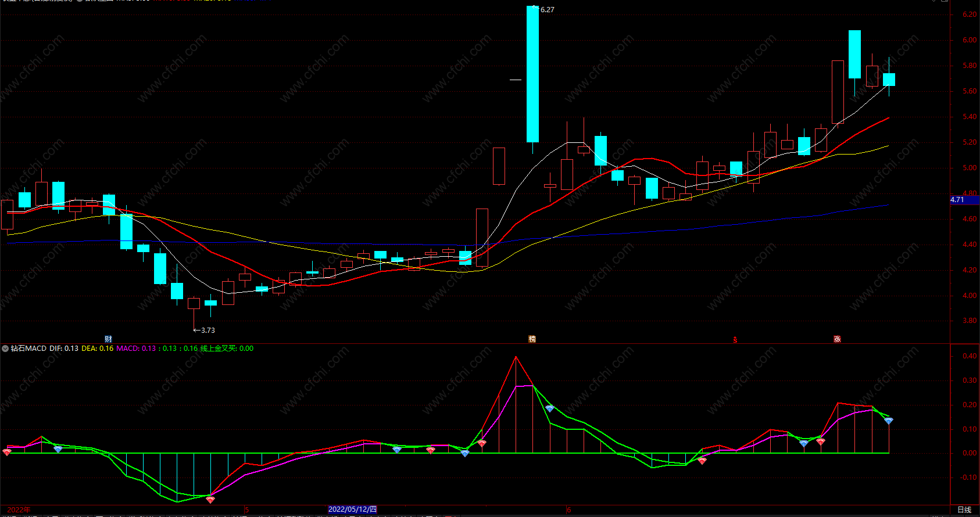The image size is (980, 517).
Task: Click the 6.27 high price label
Action: pos(547,10)
